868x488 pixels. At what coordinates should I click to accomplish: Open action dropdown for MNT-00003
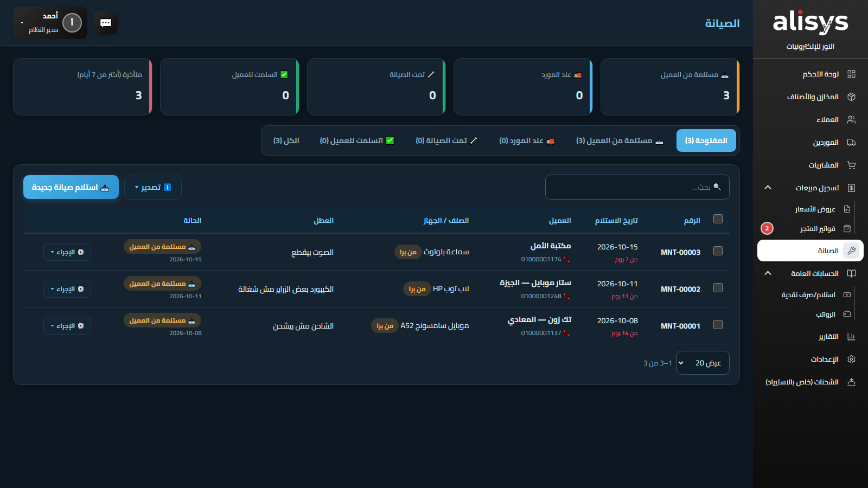pos(67,252)
